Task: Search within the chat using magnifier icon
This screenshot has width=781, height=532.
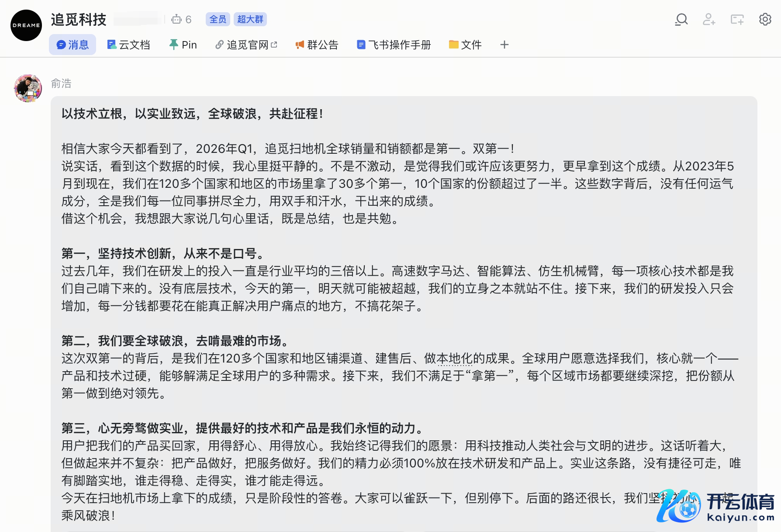Action: (681, 19)
